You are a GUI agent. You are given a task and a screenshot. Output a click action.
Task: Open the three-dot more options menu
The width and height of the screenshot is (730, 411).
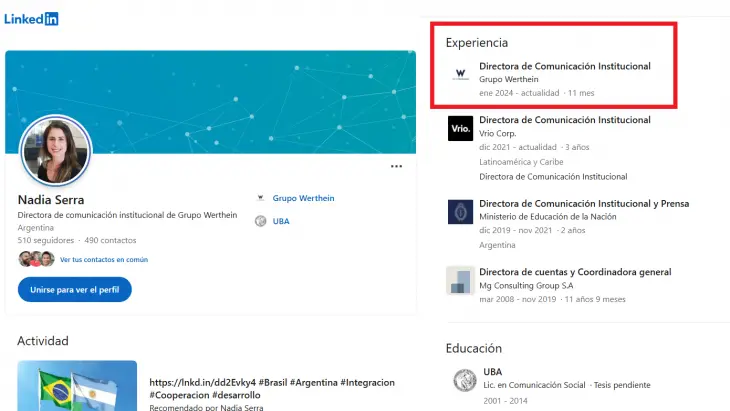396,166
